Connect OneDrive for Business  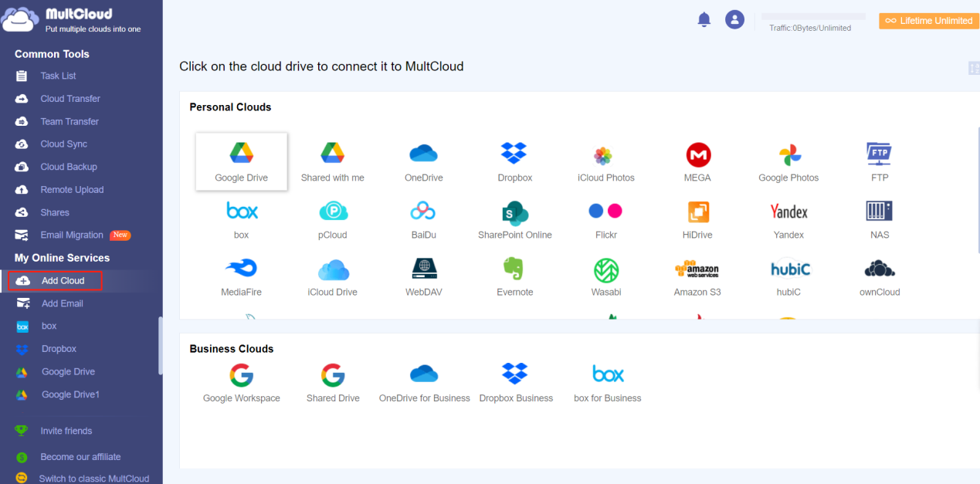pos(424,383)
